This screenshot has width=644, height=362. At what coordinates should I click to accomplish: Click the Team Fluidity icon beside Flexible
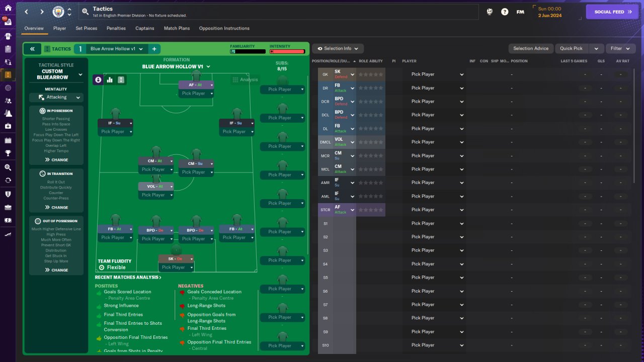[x=102, y=267]
